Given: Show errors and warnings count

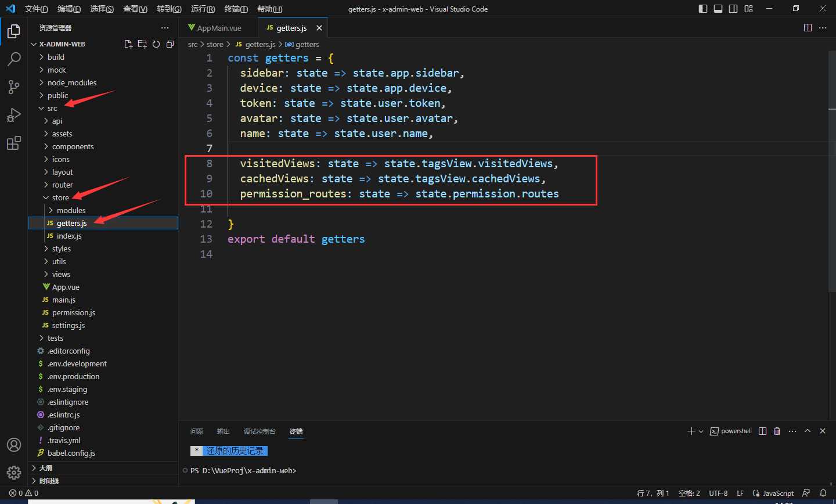Looking at the screenshot, I should point(24,493).
